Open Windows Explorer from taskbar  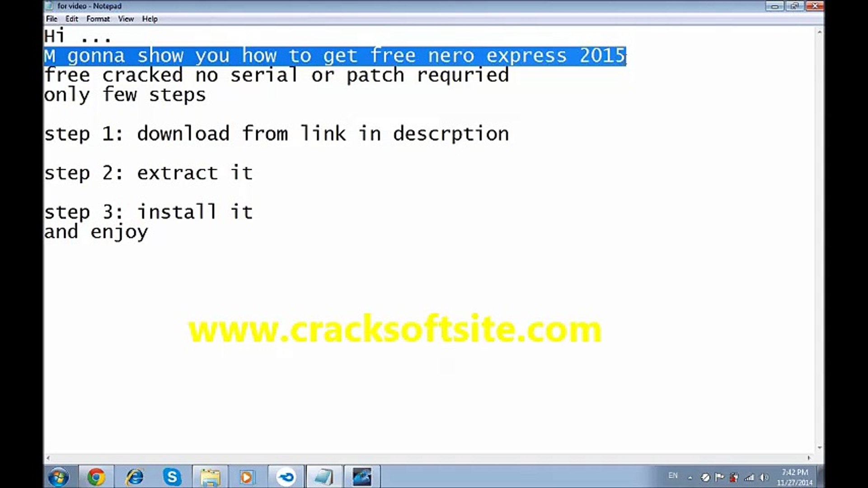(x=209, y=477)
